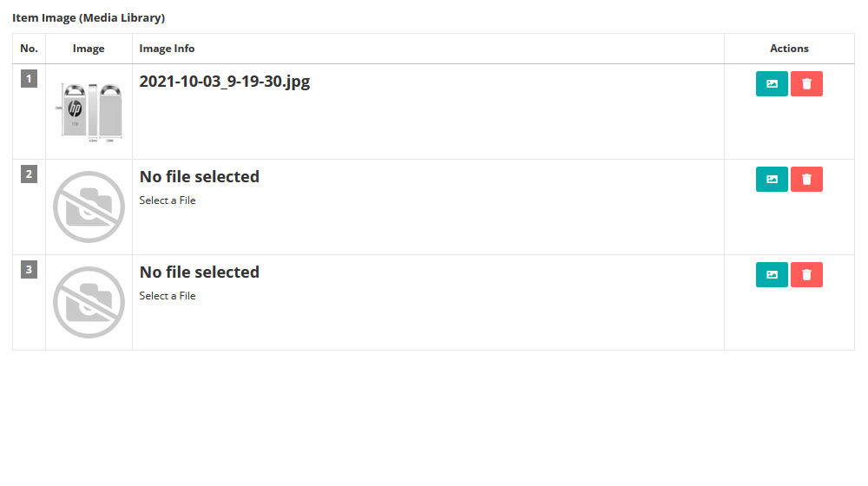
Task: Click the number 1 row badge
Action: (29, 79)
